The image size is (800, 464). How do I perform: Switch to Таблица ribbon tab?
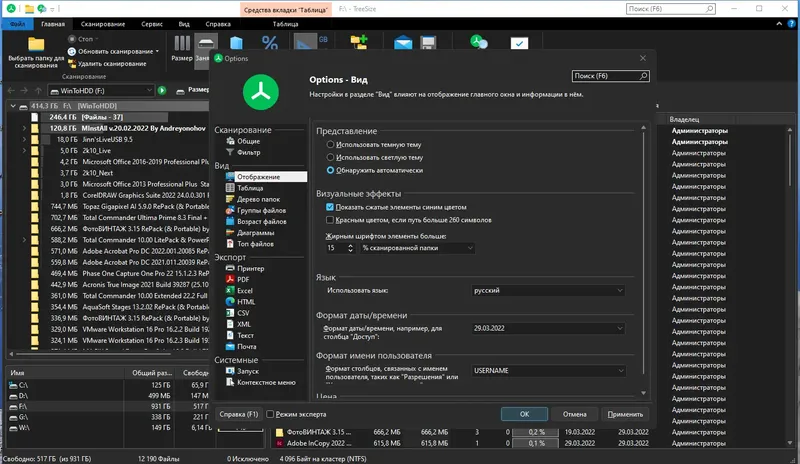285,24
